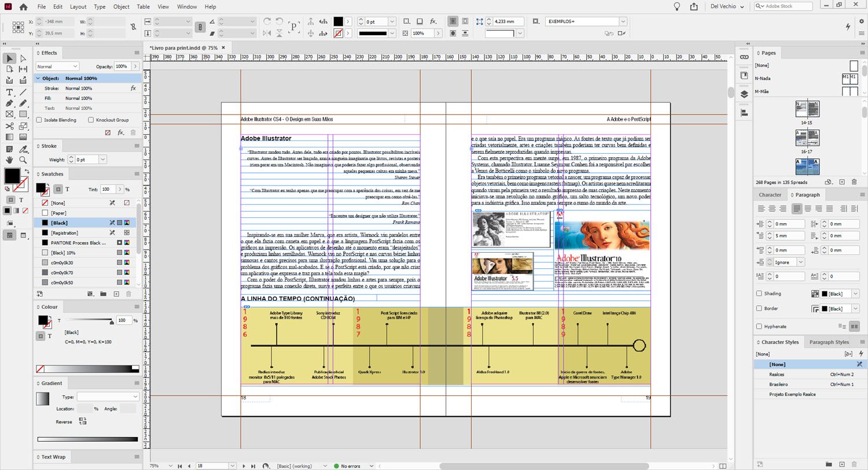Screen dimensions: 868x470
Task: Clear all effects icon in Effects panel
Action: pyautogui.click(x=108, y=132)
